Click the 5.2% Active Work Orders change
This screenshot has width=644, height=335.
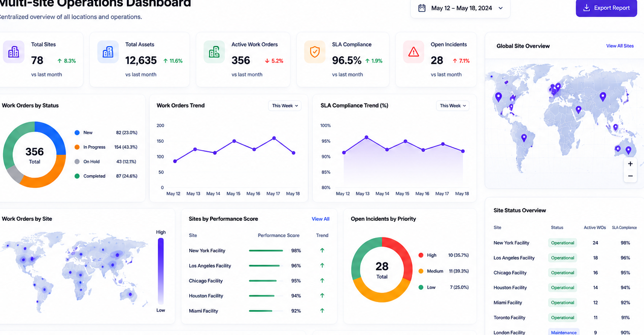(x=274, y=61)
